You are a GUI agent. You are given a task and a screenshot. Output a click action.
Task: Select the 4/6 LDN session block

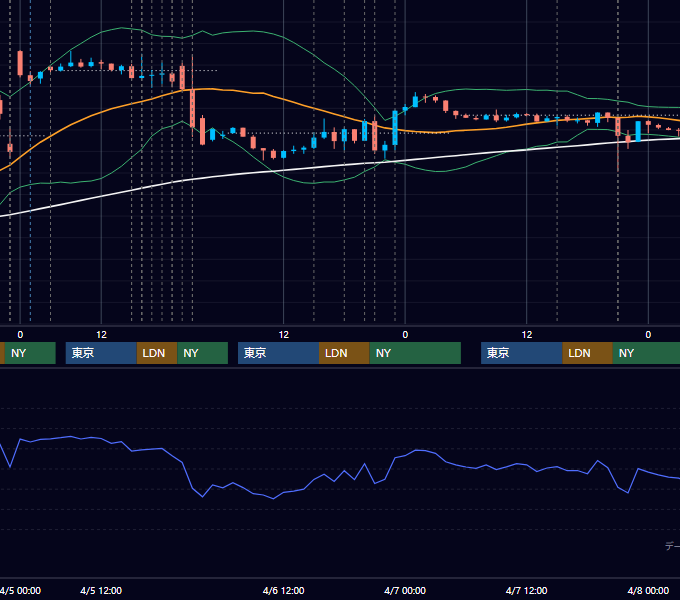pyautogui.click(x=344, y=353)
